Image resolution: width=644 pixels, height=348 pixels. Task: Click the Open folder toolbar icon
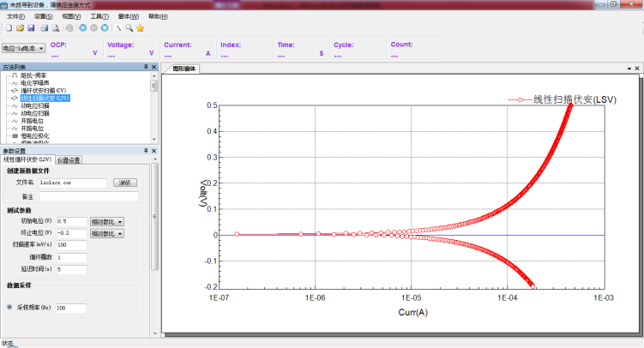point(20,28)
